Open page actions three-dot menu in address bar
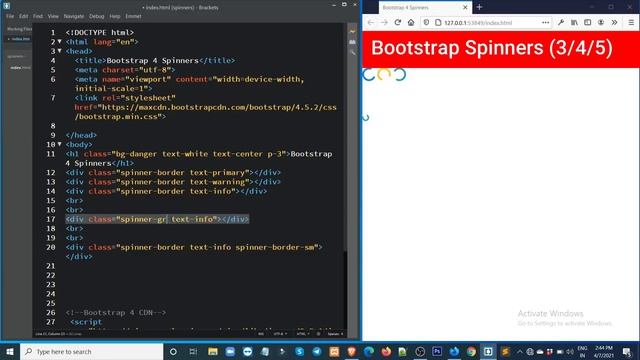This screenshot has width=640, height=360. coord(545,23)
